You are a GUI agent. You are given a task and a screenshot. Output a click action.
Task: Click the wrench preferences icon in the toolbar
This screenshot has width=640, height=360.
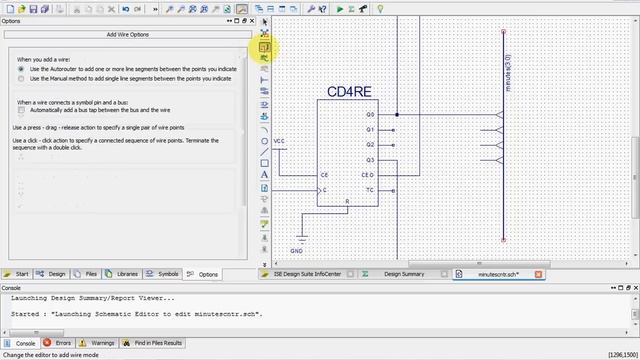click(x=311, y=9)
